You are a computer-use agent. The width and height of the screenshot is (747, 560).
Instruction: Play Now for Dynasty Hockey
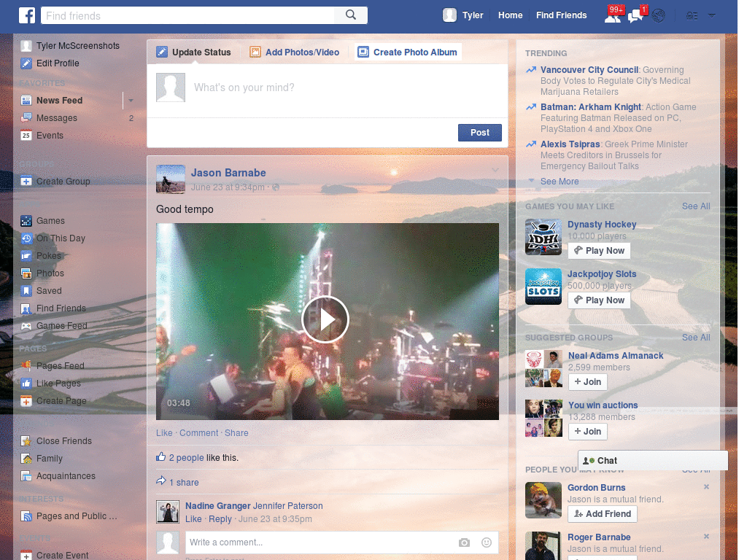click(599, 250)
